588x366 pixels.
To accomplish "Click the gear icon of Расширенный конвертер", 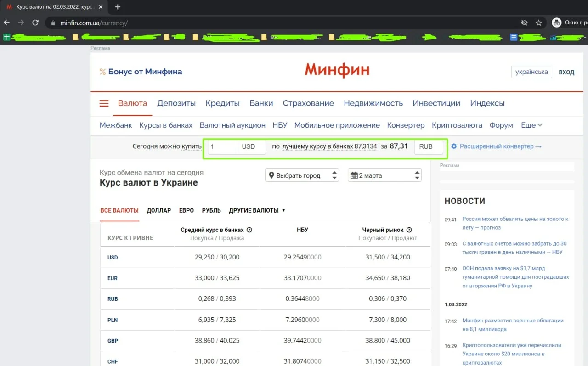I will (x=454, y=146).
